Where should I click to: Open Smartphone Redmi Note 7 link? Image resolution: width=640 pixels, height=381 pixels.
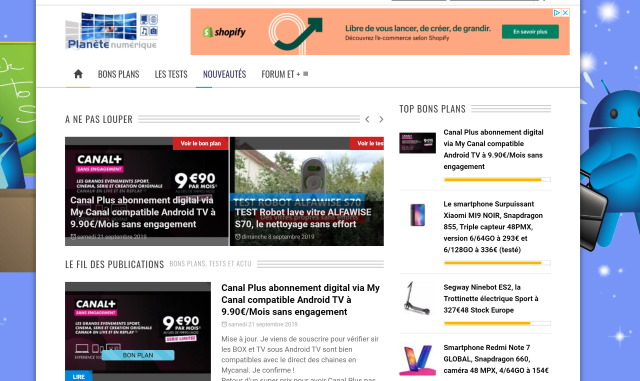click(496, 359)
